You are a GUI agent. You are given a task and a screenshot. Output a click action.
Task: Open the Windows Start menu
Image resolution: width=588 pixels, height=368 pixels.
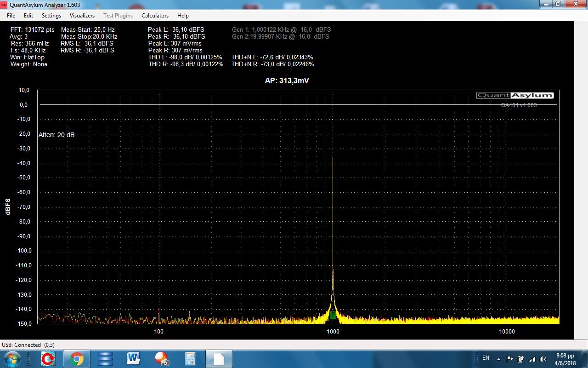pyautogui.click(x=11, y=359)
